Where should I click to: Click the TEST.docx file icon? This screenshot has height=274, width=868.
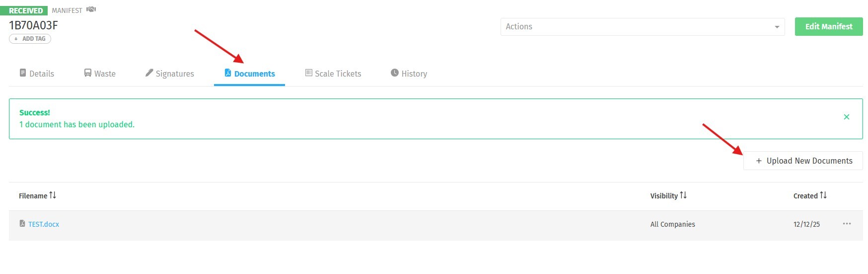click(x=22, y=224)
